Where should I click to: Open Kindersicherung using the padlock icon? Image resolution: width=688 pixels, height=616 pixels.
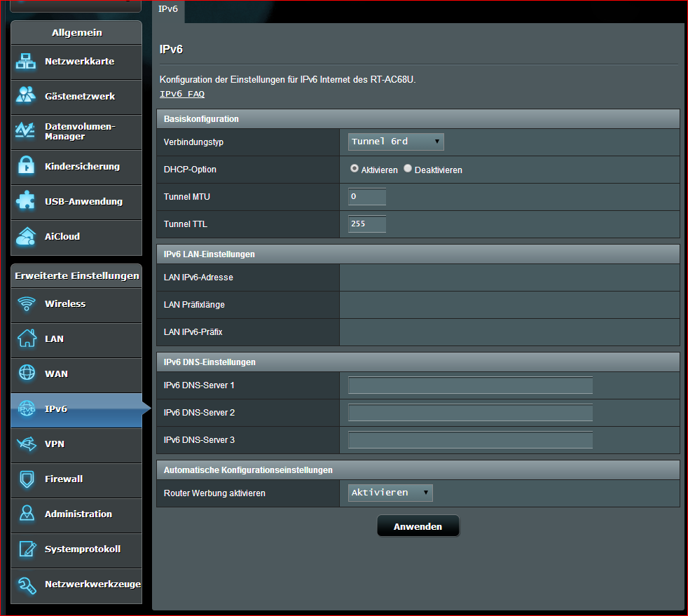pos(26,166)
